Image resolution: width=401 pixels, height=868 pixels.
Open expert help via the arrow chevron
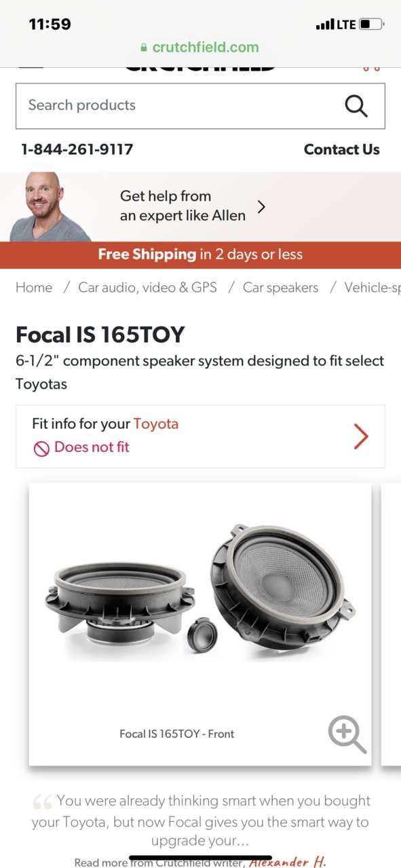tap(261, 206)
